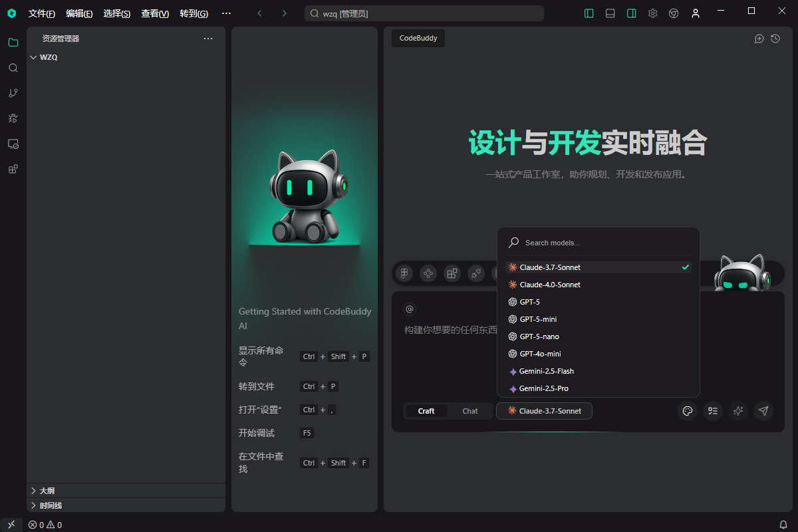Toggle the primary left sidebar layout
The width and height of the screenshot is (798, 532).
point(589,13)
